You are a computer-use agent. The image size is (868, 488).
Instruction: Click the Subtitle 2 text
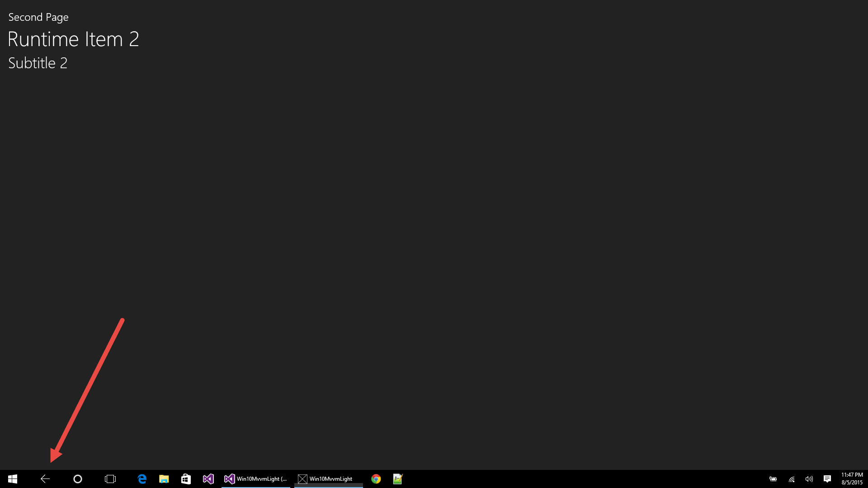pos(38,63)
